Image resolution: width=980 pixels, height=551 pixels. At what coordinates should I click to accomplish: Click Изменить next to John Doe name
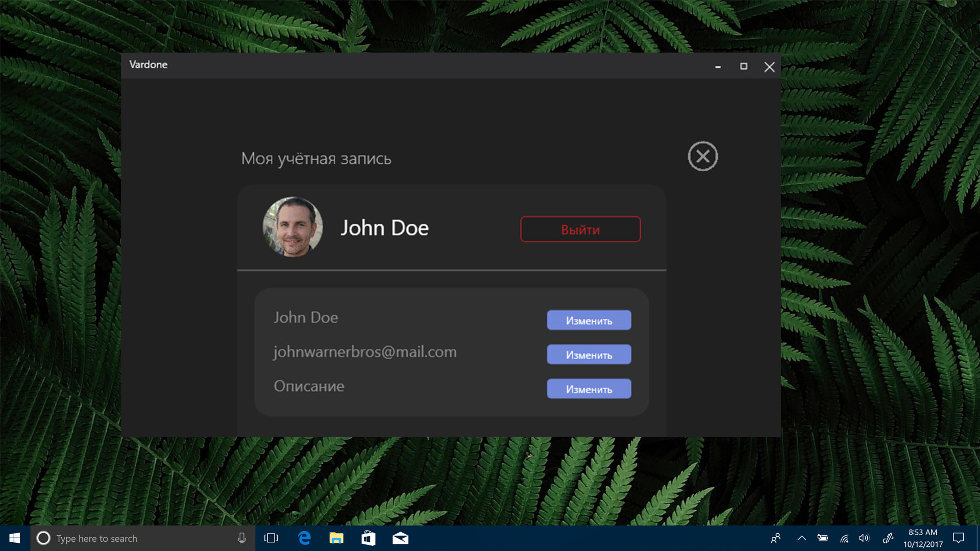pos(589,320)
